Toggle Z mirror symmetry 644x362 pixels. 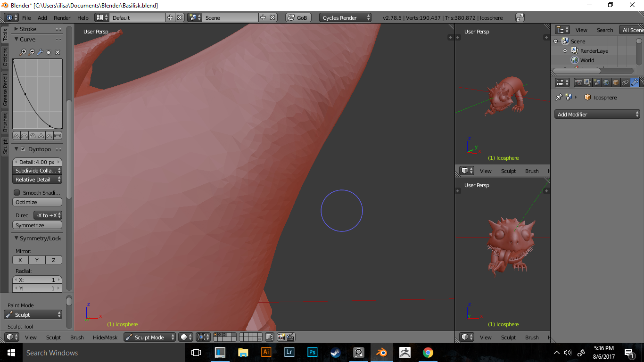coord(53,260)
